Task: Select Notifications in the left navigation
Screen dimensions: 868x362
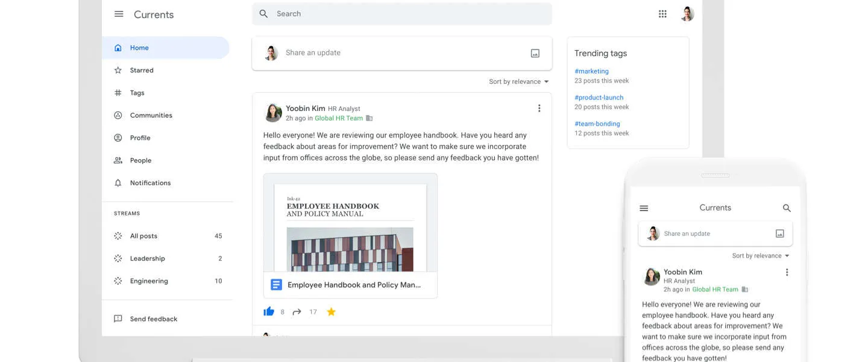Action: [x=150, y=183]
